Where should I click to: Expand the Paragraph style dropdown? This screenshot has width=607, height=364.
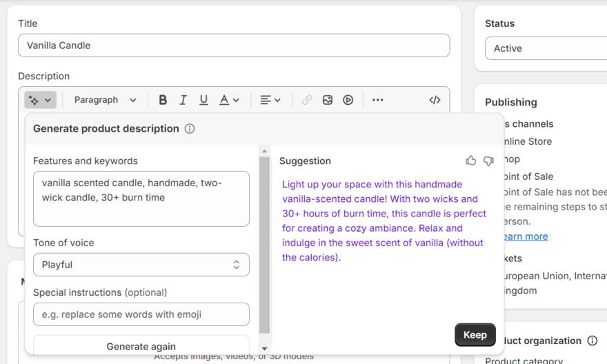click(x=105, y=100)
